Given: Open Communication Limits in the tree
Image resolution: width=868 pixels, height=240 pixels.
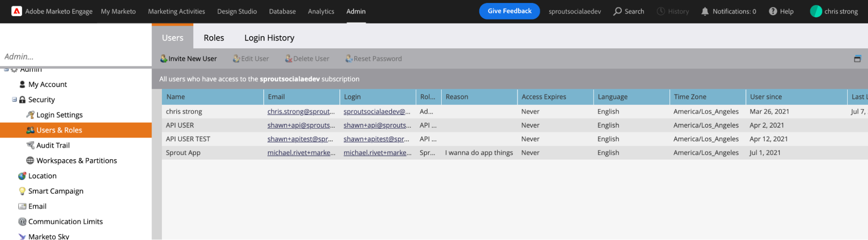Looking at the screenshot, I should [x=66, y=221].
